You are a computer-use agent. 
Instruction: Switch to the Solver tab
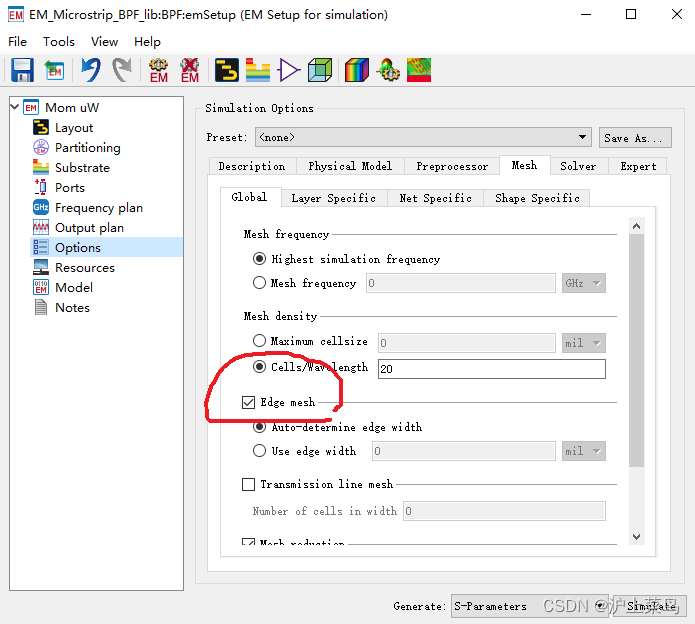[x=578, y=166]
